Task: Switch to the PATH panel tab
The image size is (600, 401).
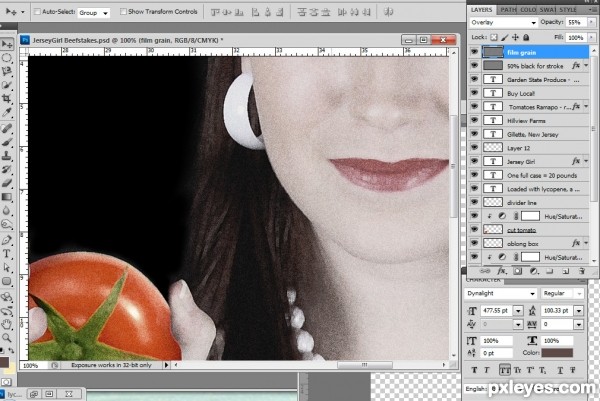Action: pos(508,10)
